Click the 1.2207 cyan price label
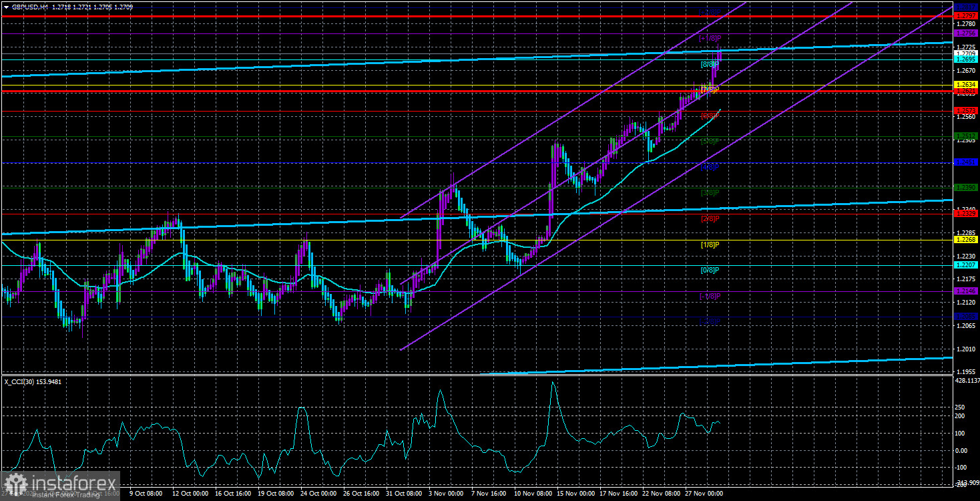Viewport: 980px width, 501px height. [x=966, y=265]
